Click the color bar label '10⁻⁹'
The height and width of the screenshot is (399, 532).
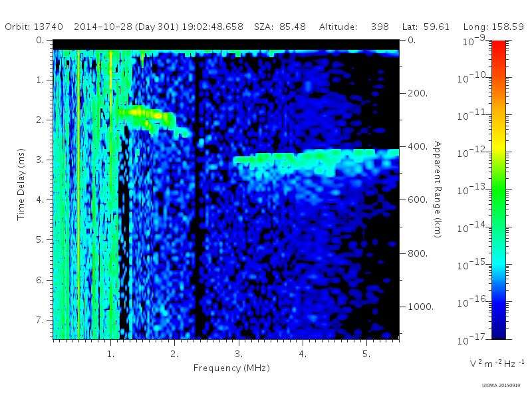(x=474, y=41)
